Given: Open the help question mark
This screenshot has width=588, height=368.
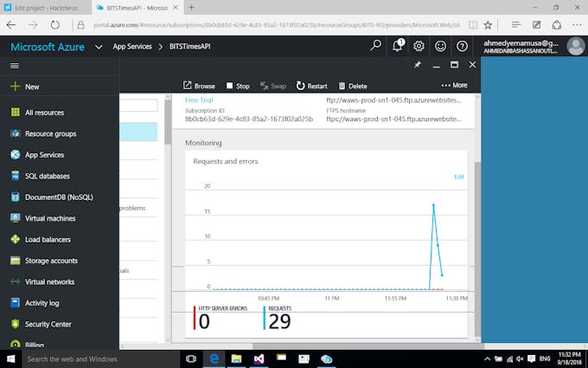Looking at the screenshot, I should (x=462, y=46).
